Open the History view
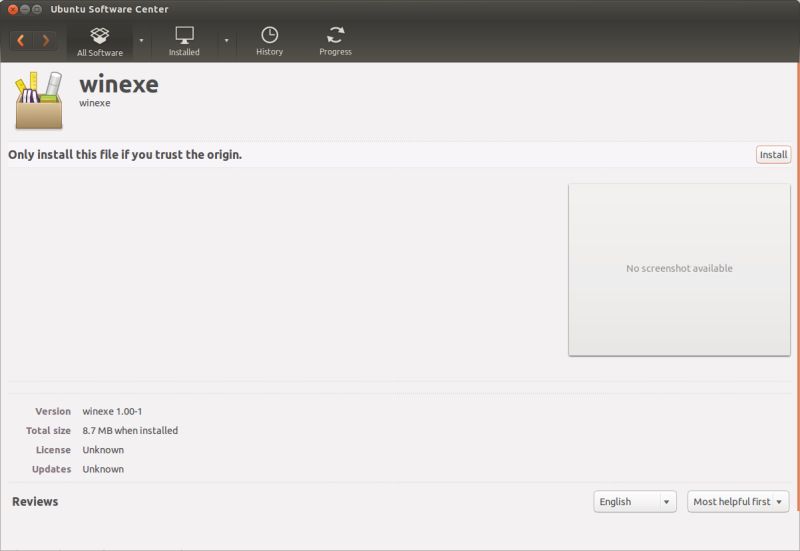The height and width of the screenshot is (551, 800). 269,41
